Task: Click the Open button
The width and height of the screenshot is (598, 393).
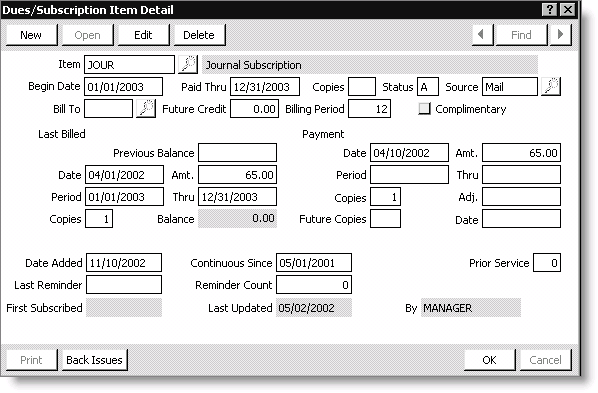Action: (x=88, y=35)
